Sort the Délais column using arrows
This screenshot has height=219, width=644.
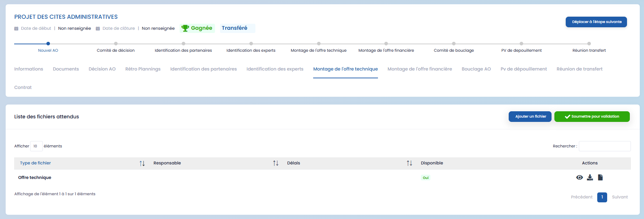[409, 163]
